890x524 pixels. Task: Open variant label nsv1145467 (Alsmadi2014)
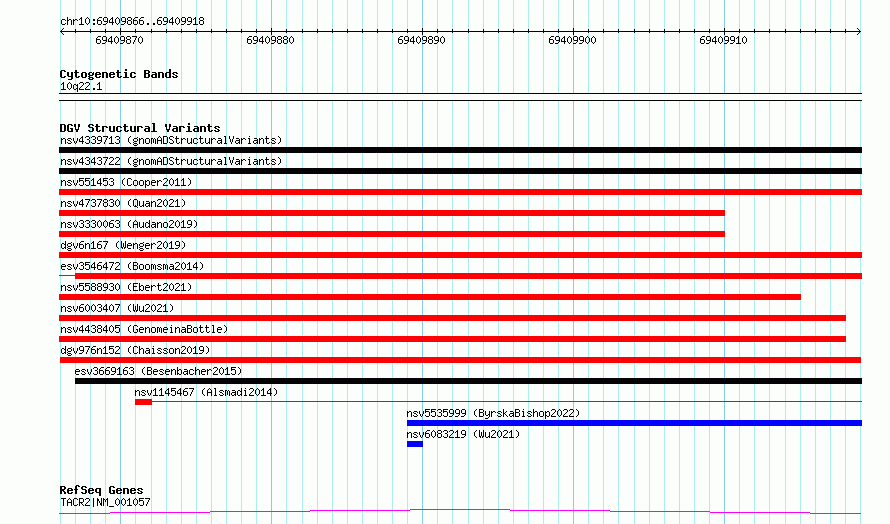(x=206, y=392)
